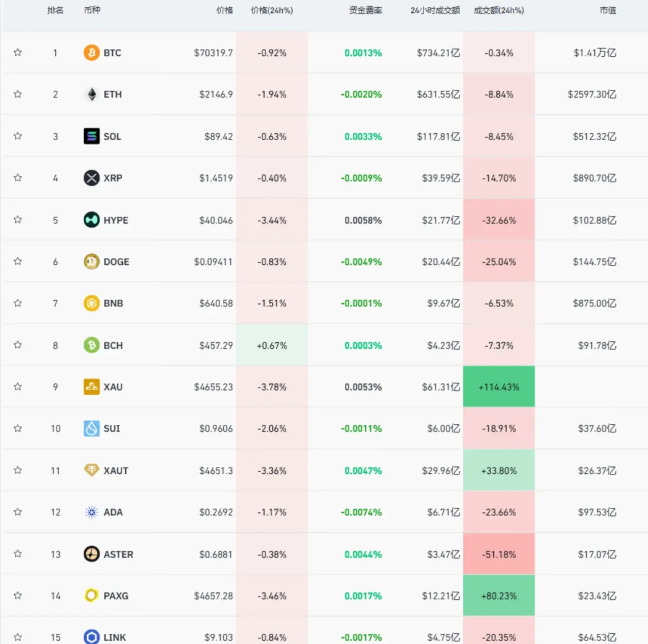
Task: Click BTC price $70319.7
Action: [x=214, y=53]
